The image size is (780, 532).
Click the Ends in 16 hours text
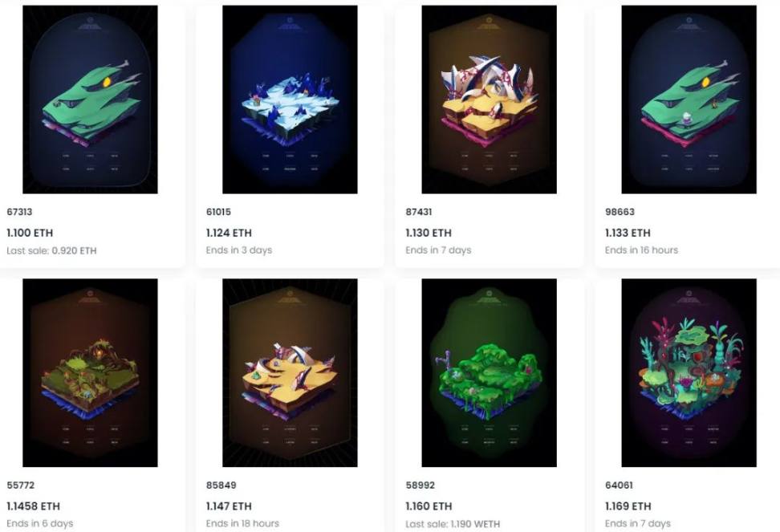click(641, 250)
